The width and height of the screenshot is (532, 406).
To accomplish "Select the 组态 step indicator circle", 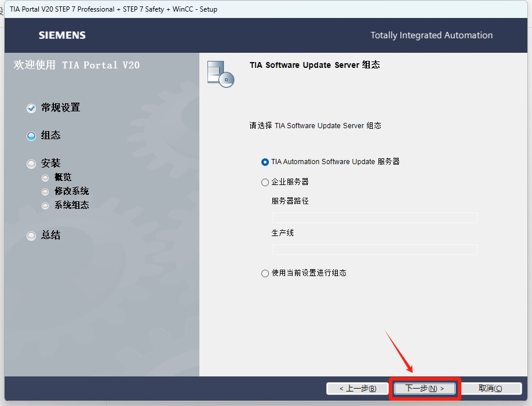I will point(31,136).
